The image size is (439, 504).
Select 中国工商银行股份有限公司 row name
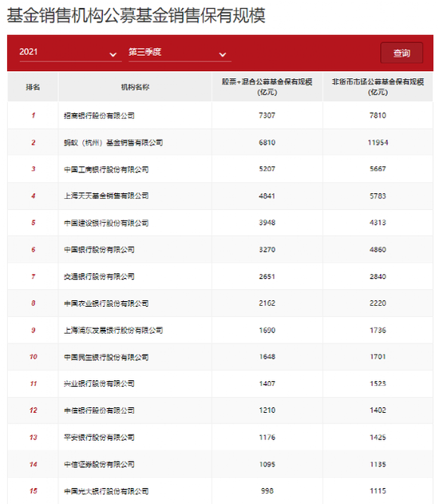[106, 169]
